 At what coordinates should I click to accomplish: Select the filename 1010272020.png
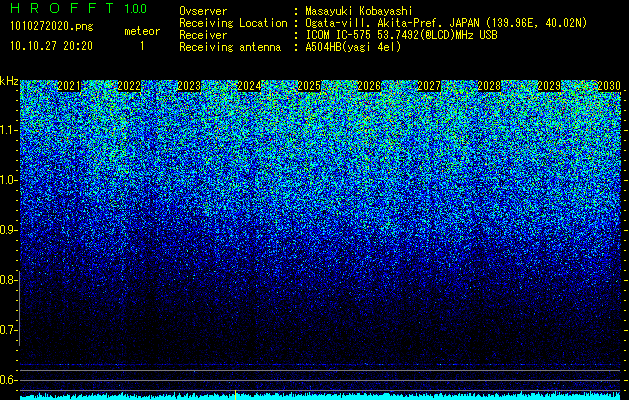click(x=52, y=27)
